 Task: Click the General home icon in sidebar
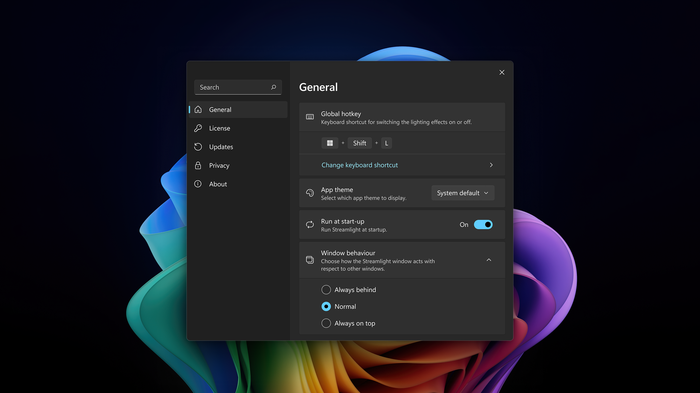(x=198, y=109)
